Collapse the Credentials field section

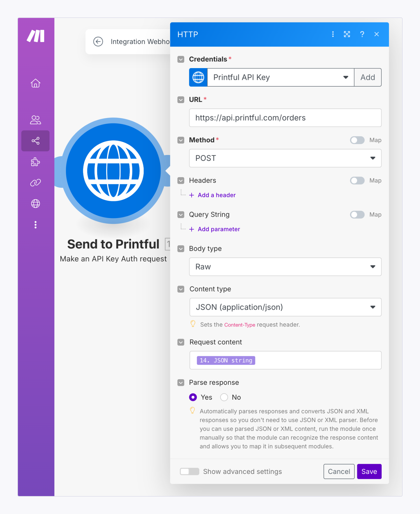181,59
